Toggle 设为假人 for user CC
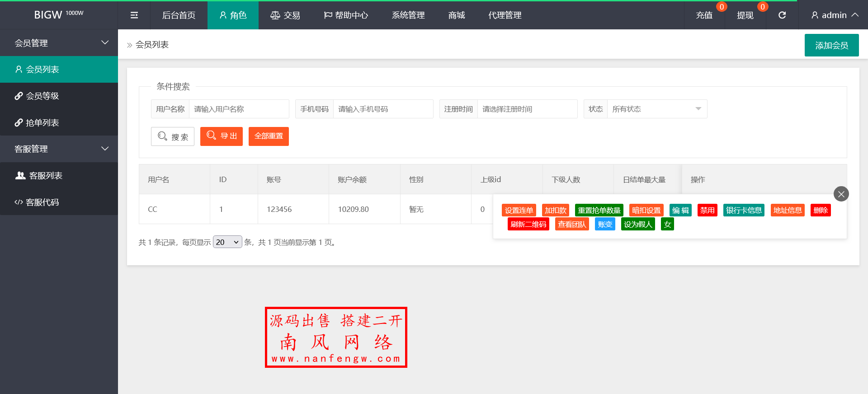 pos(638,224)
